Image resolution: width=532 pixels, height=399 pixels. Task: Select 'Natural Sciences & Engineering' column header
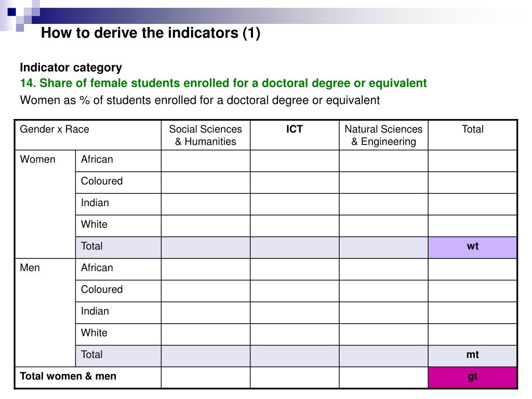[x=383, y=135]
